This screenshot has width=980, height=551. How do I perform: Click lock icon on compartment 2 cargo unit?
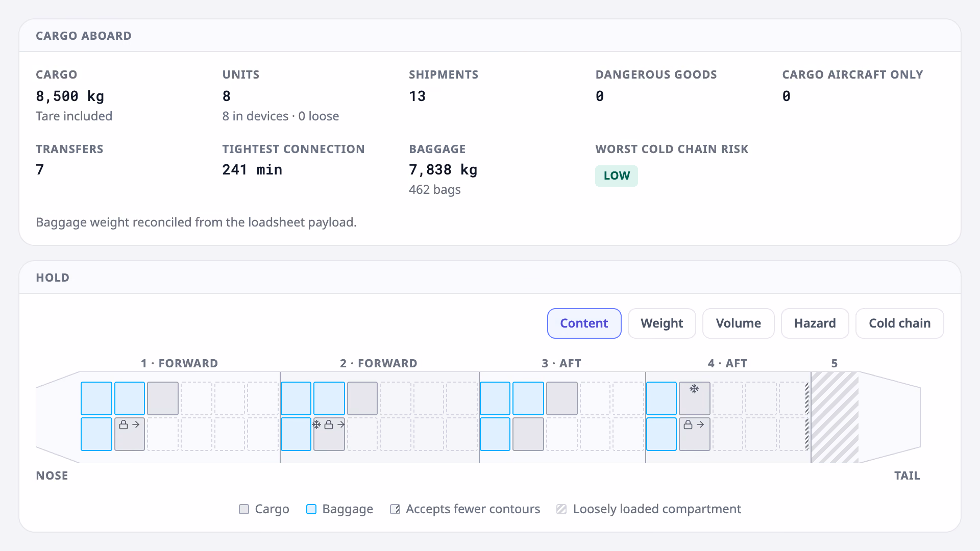(329, 424)
